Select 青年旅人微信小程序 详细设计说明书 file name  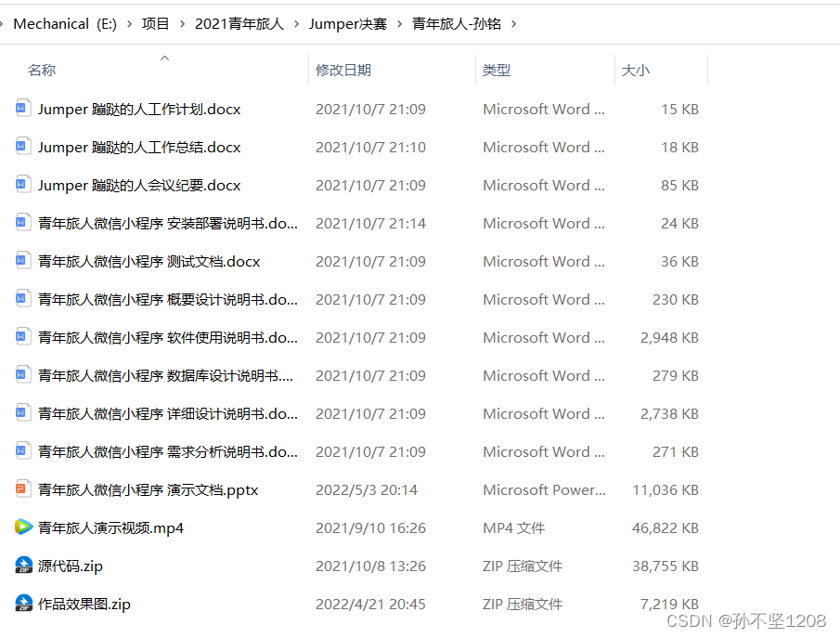tap(168, 414)
